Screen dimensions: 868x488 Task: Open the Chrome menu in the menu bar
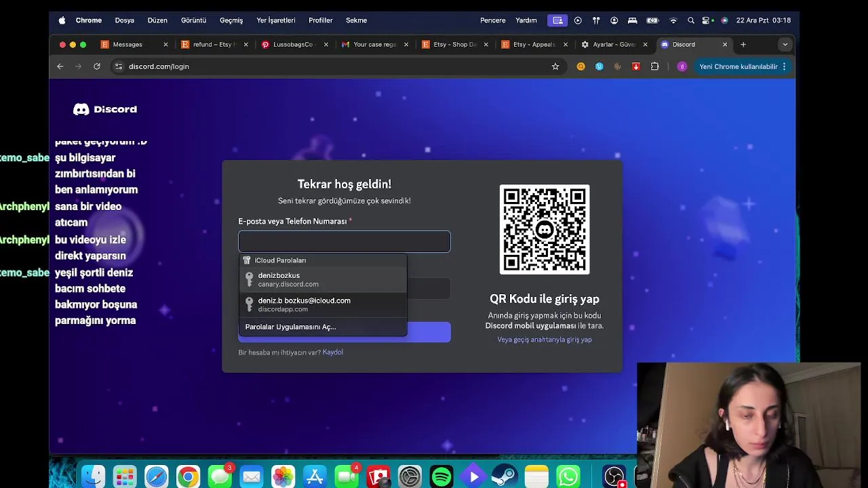pos(89,20)
